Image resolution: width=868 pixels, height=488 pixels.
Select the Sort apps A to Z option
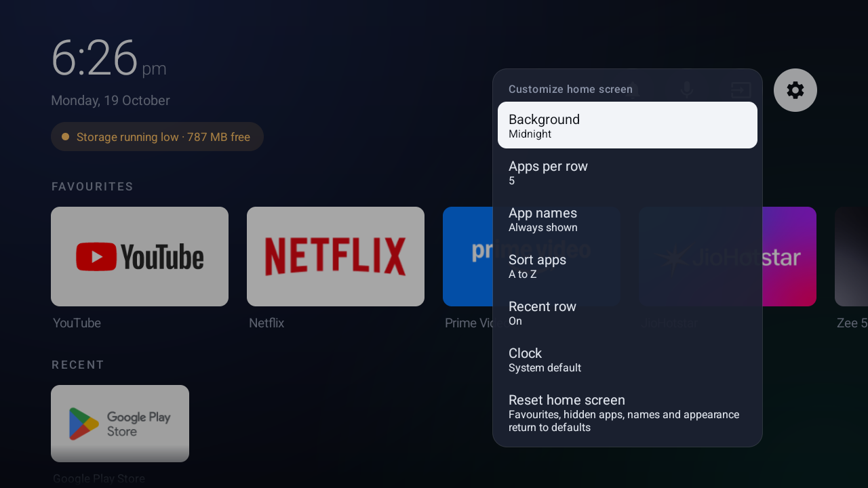pos(627,266)
